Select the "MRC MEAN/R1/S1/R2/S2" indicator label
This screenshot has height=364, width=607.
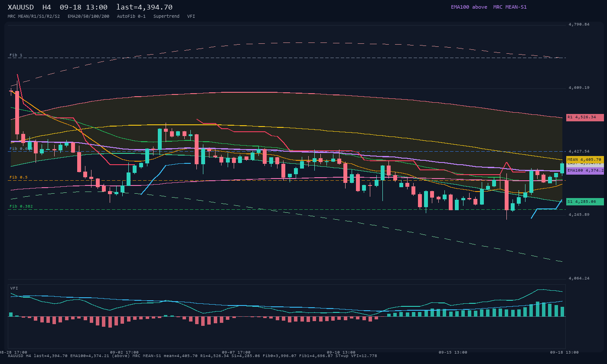coord(34,16)
